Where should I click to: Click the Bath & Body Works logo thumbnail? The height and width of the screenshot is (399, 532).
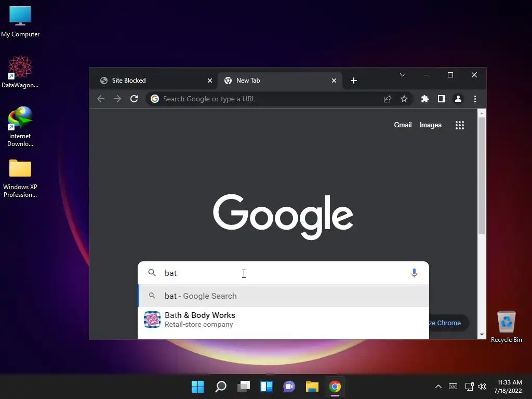(152, 320)
